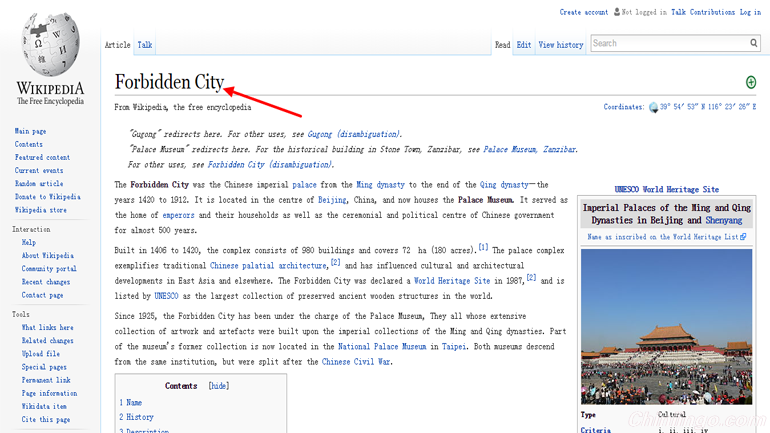Image resolution: width=770 pixels, height=433 pixels.
Task: Open Page information link
Action: [49, 393]
